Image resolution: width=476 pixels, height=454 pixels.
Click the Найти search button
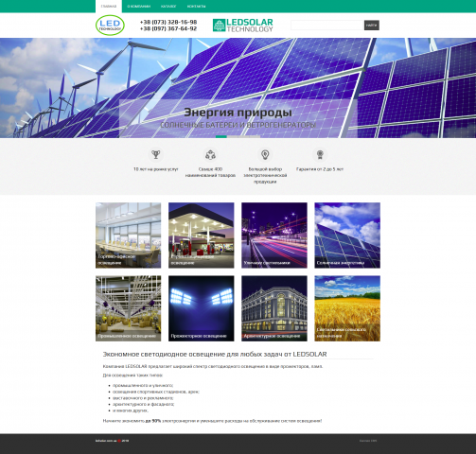click(372, 26)
